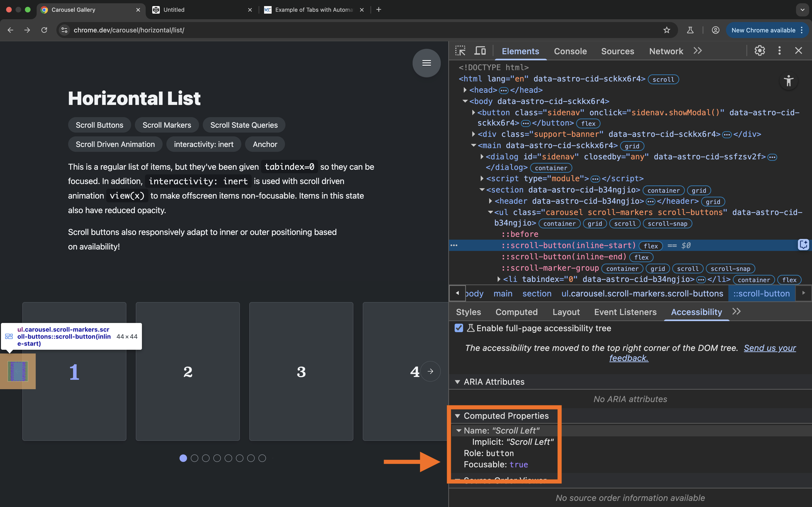The width and height of the screenshot is (812, 507).
Task: Select the second carousel scroll marker dot
Action: click(194, 458)
